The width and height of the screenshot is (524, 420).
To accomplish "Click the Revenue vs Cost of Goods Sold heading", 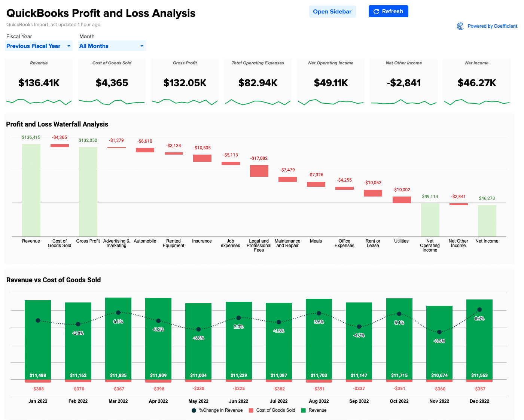I will pos(54,280).
